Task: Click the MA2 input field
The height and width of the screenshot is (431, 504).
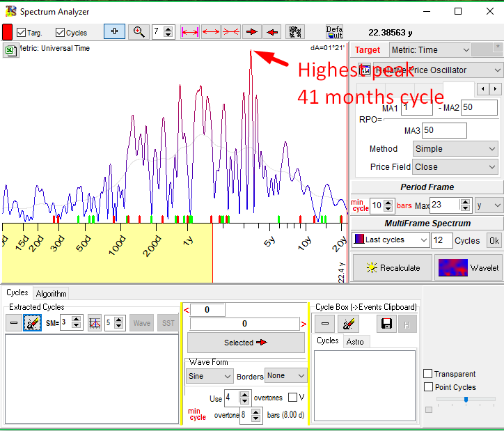Action: 479,107
